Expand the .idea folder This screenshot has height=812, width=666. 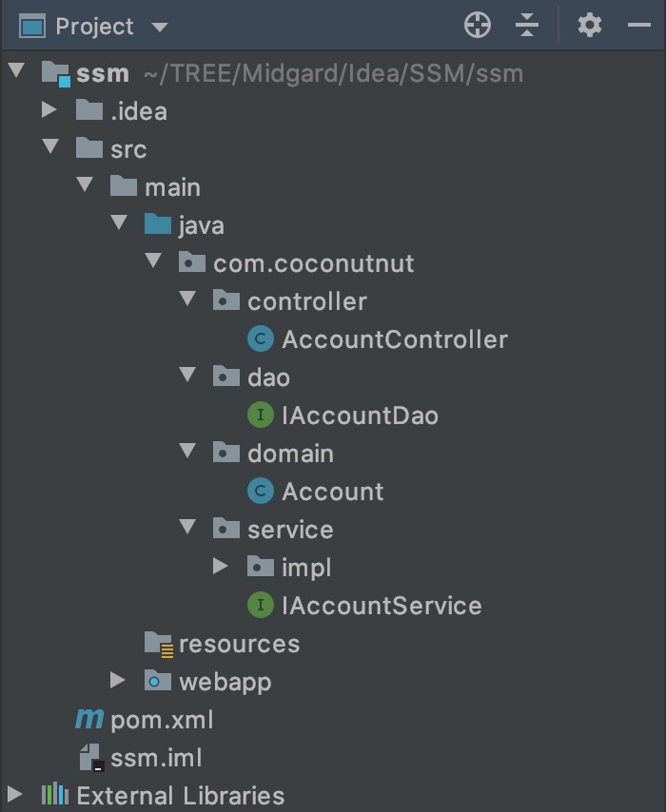[49, 111]
